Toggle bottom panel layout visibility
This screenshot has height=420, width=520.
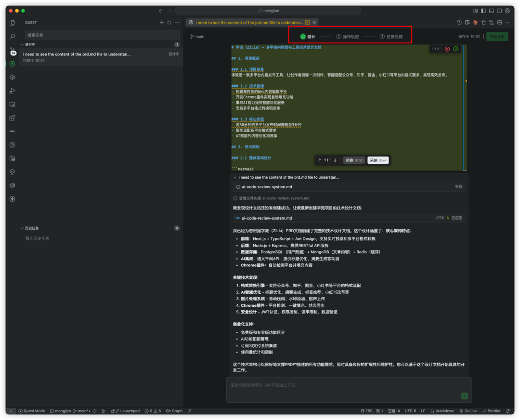491,11
